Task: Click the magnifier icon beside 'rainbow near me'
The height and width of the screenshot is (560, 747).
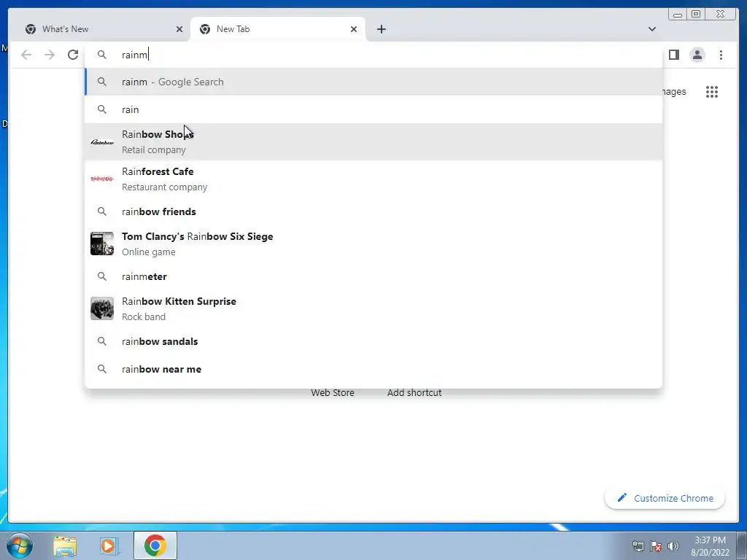Action: point(102,369)
